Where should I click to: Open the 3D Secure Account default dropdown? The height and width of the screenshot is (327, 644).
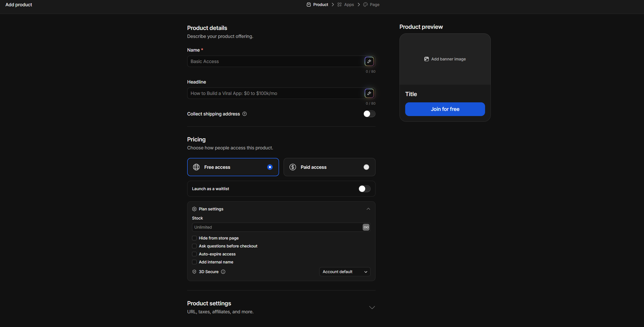(x=345, y=272)
